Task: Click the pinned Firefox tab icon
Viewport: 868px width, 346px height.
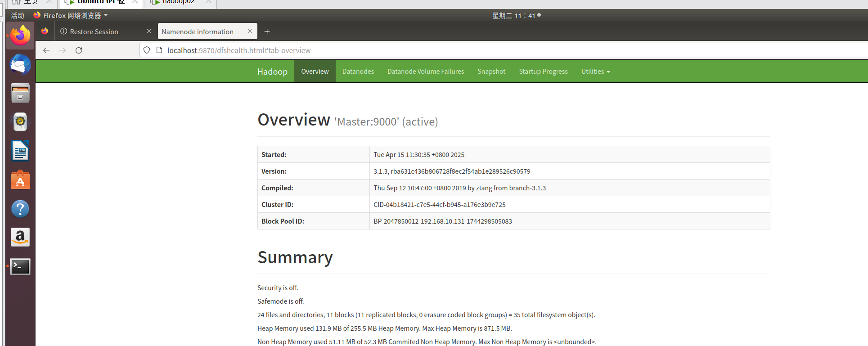Action: (45, 31)
